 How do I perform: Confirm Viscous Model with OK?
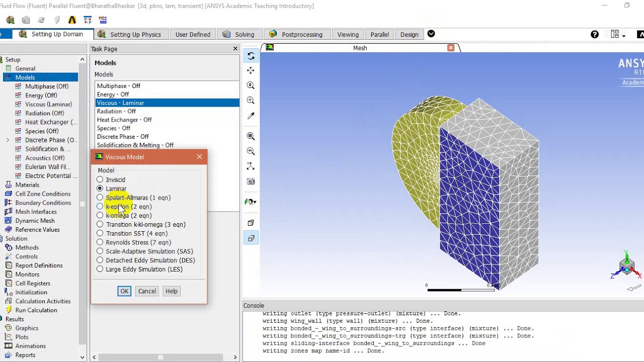pos(124,291)
